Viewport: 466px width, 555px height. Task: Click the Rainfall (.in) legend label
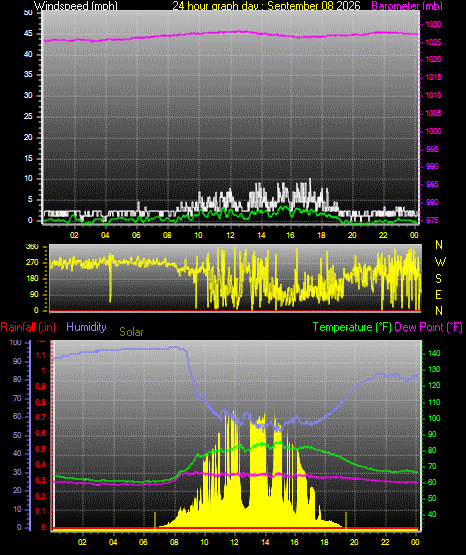[x=28, y=327]
